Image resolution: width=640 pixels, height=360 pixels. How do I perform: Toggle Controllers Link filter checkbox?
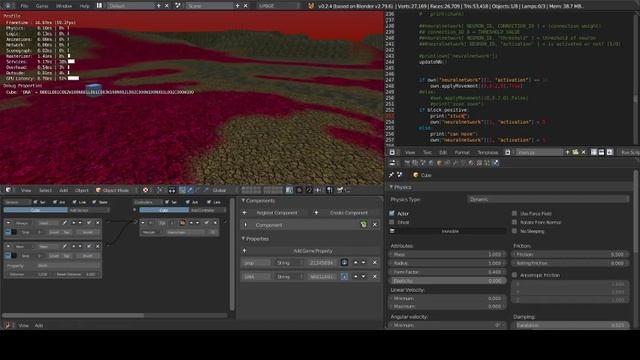tap(209, 202)
